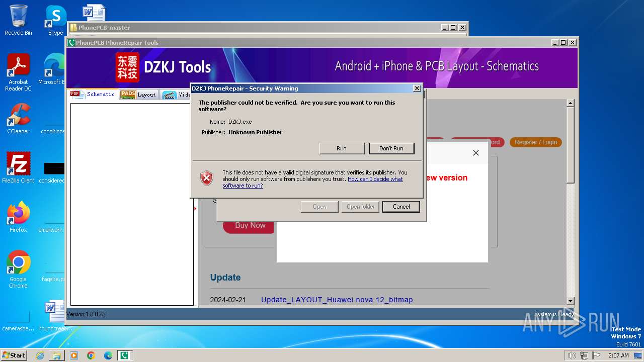Click DZKJ.exe file name text
The image size is (644, 362).
point(240,122)
